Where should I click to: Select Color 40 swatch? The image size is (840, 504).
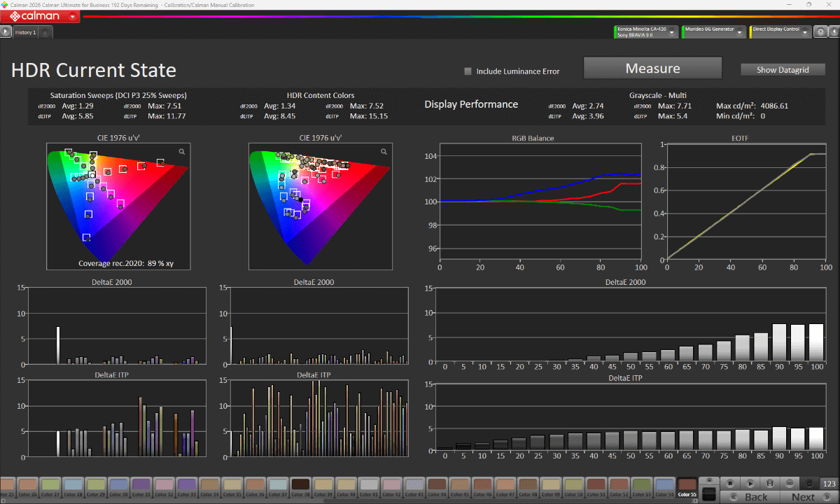coord(346,486)
